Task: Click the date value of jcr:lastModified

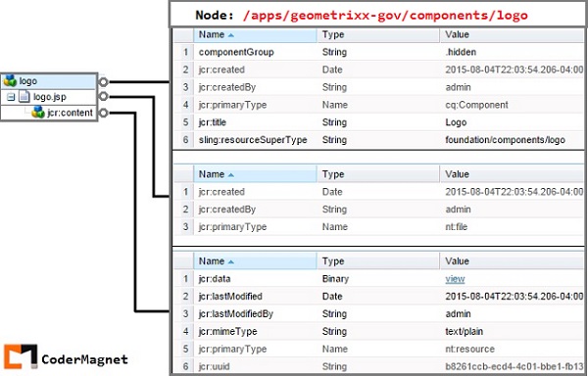Action: (x=514, y=297)
